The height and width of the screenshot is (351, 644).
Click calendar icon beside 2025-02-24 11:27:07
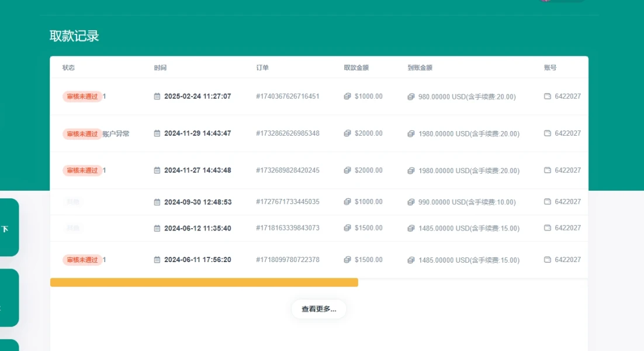coord(157,97)
